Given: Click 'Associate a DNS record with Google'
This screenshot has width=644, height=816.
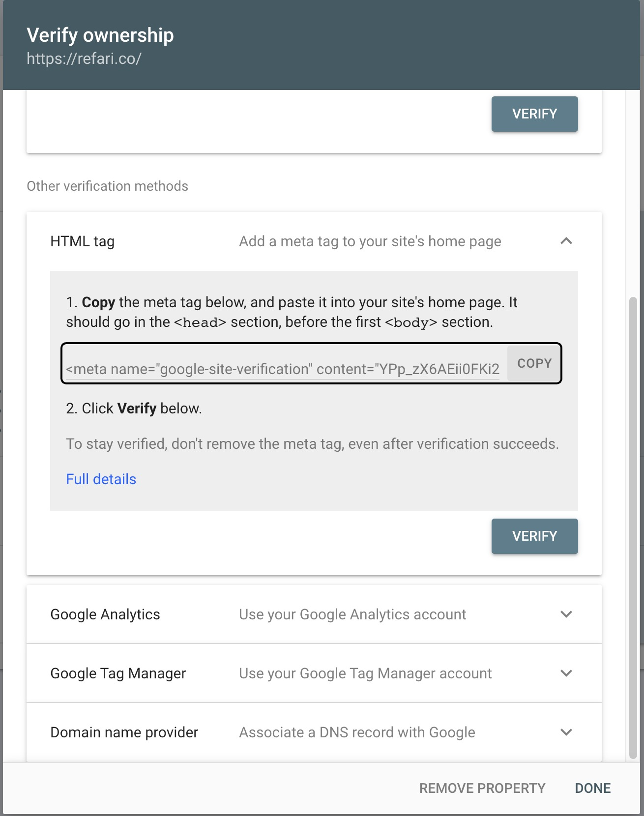Looking at the screenshot, I should [357, 732].
